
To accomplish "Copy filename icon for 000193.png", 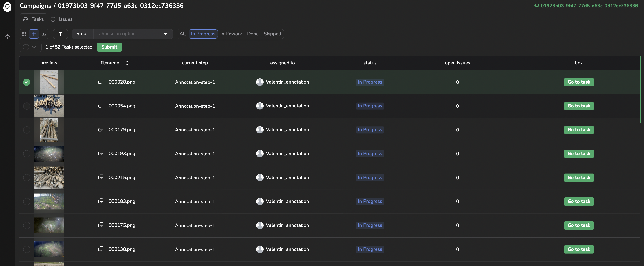I will pos(101,153).
